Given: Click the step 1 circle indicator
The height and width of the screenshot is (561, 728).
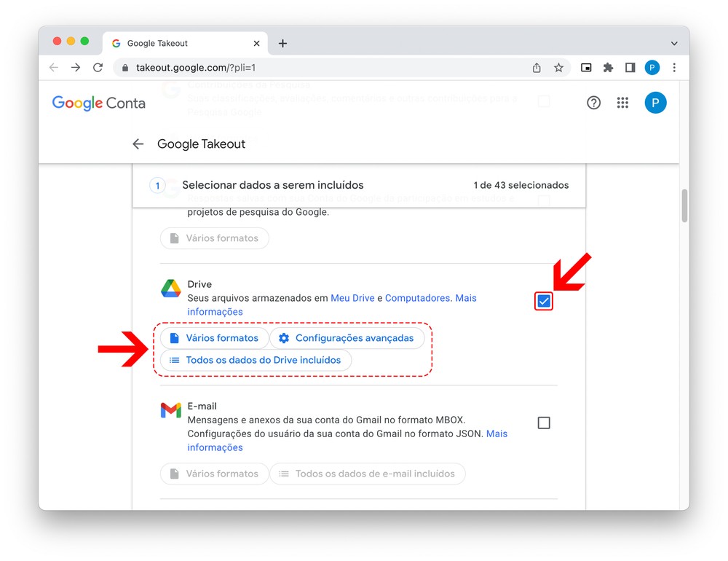Looking at the screenshot, I should click(x=157, y=186).
